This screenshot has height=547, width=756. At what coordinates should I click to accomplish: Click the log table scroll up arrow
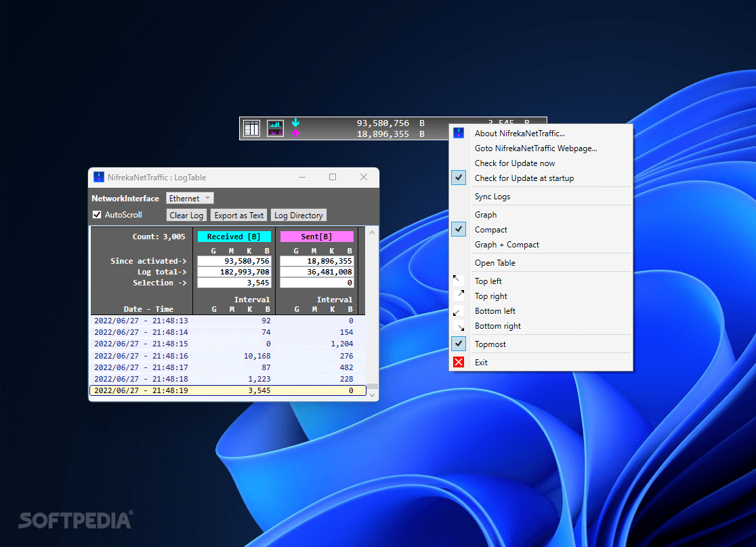372,232
